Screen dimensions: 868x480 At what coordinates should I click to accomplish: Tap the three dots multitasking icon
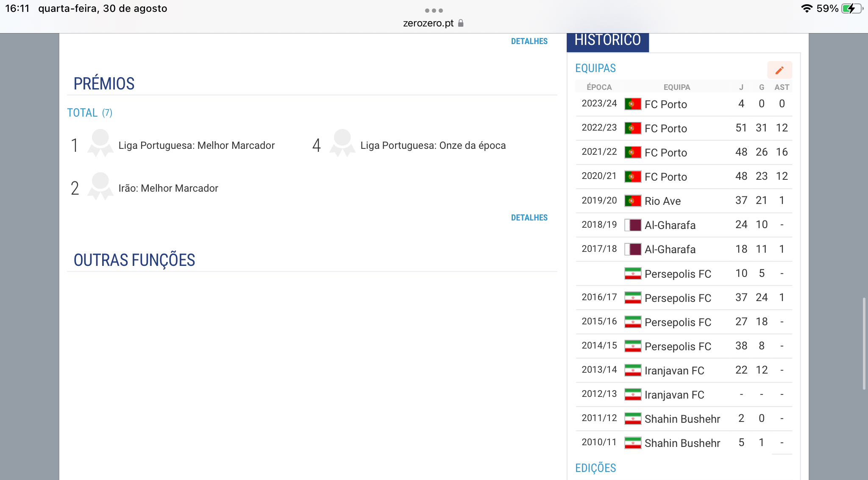[x=434, y=11]
